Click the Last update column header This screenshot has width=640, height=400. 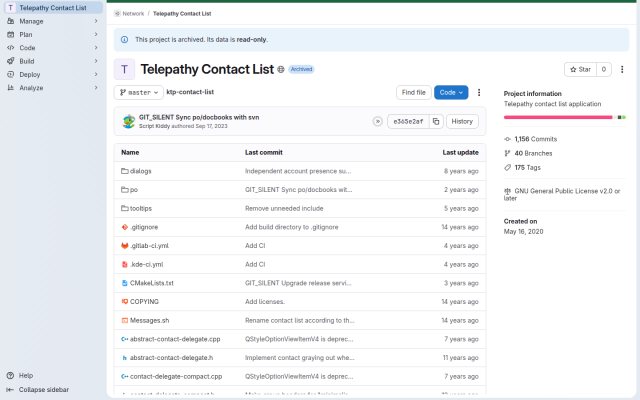click(460, 152)
